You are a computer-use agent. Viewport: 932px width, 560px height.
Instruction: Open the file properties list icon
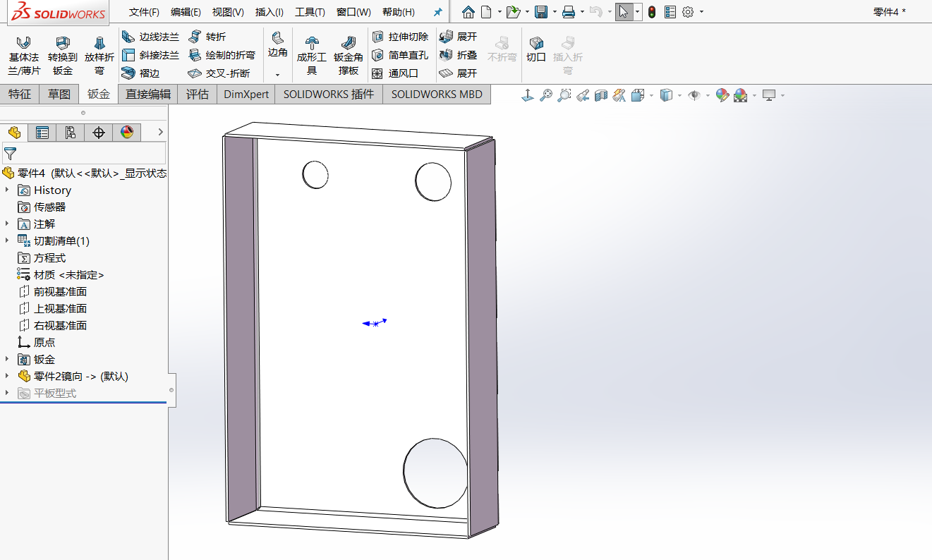coord(670,12)
